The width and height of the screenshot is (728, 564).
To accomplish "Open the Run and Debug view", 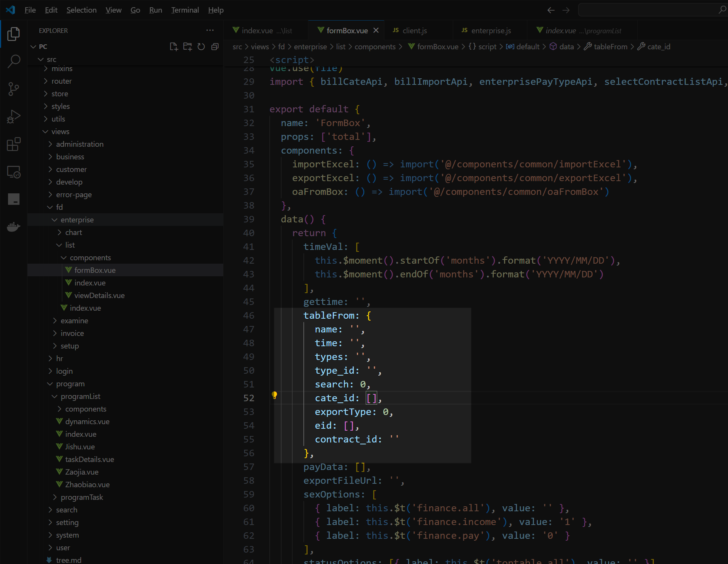I will tap(13, 117).
